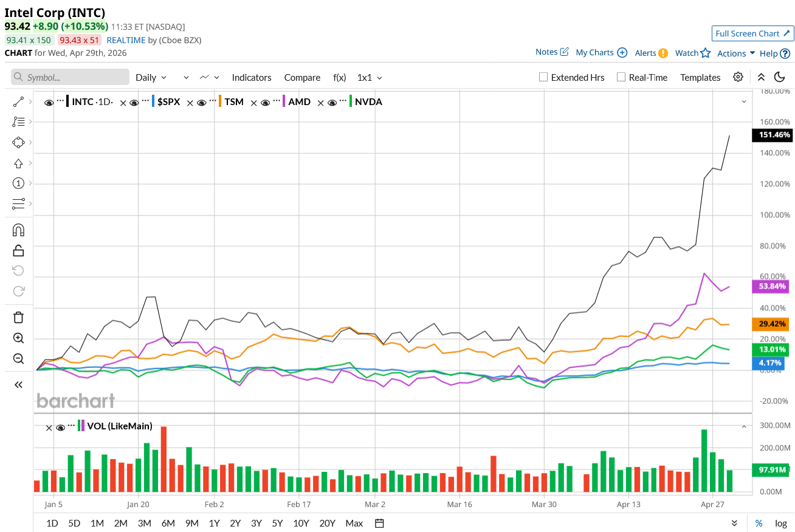Click the padlock lock-drawings icon
This screenshot has width=795, height=532.
click(x=18, y=250)
